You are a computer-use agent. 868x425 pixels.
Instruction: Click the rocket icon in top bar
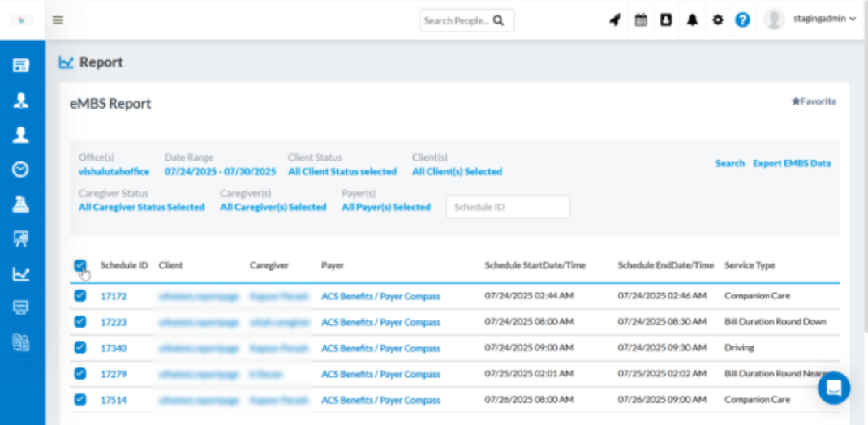[x=615, y=20]
